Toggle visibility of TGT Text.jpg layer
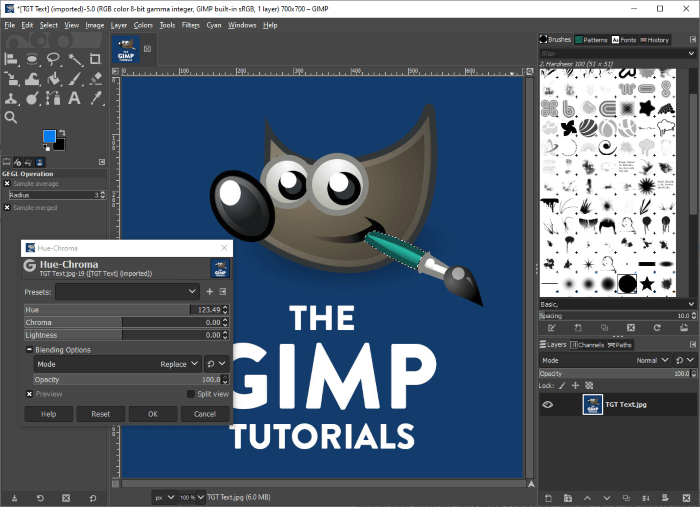This screenshot has height=507, width=700. coord(549,404)
